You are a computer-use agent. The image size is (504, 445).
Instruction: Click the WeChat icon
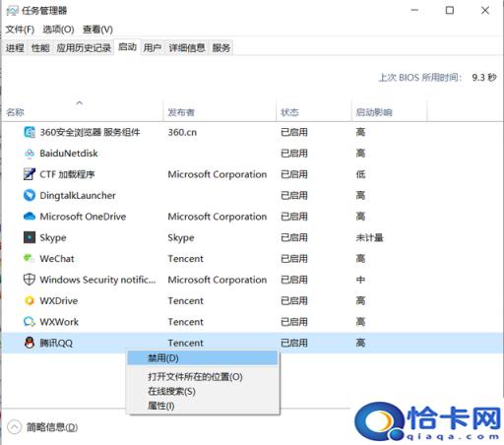(30, 258)
